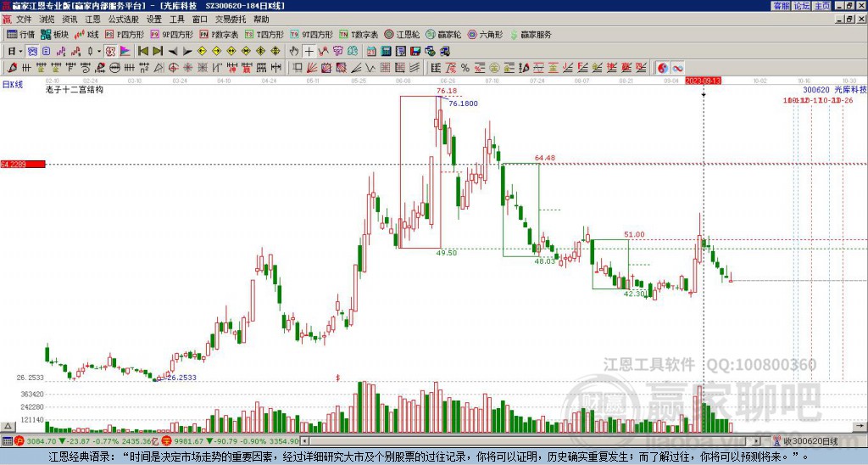The height and width of the screenshot is (465, 868).
Task: Click the 论坛 forum button
Action: click(x=801, y=6)
